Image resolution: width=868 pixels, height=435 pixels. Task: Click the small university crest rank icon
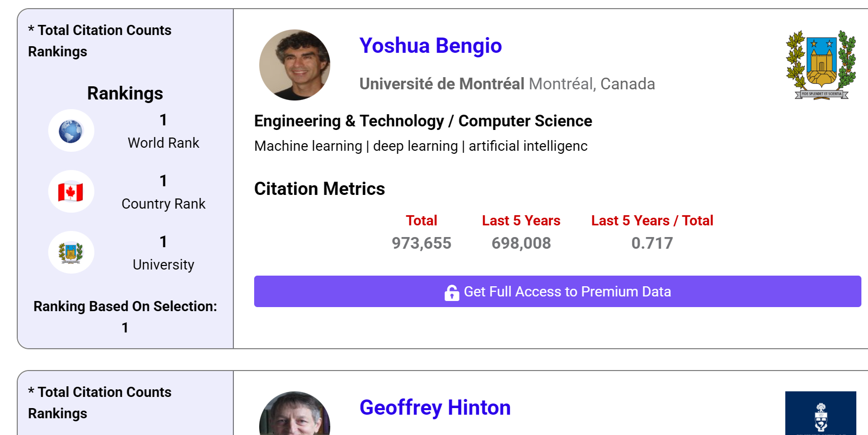coord(71,253)
